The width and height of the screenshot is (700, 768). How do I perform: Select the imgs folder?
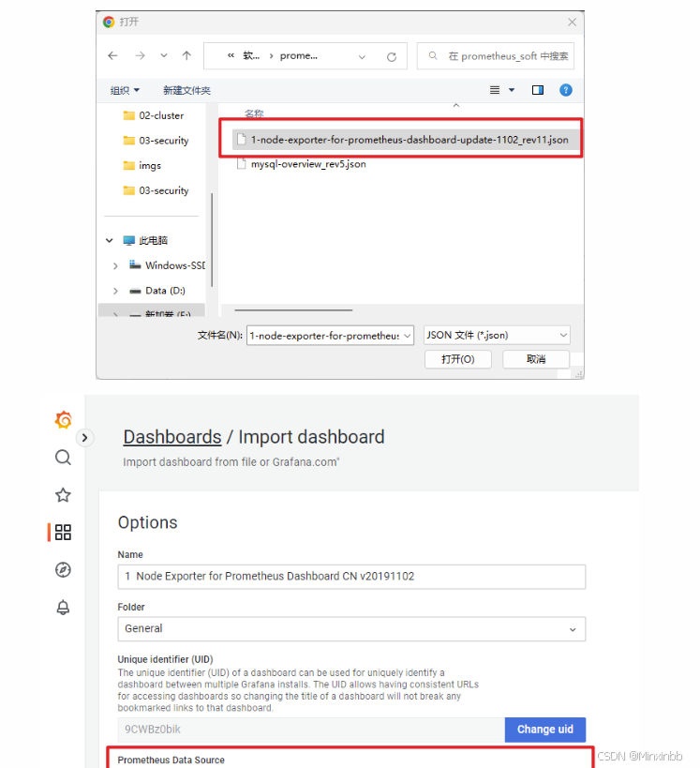click(x=141, y=166)
